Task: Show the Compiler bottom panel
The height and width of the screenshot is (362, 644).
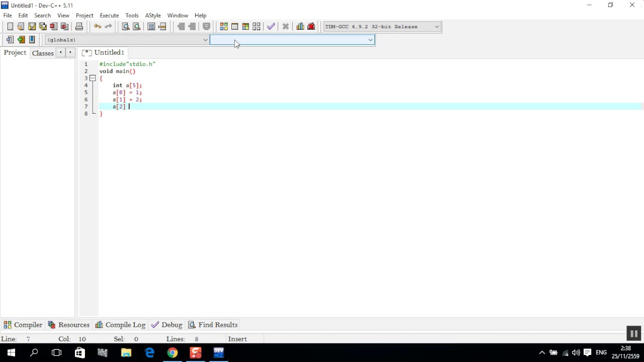Action: pos(23,325)
